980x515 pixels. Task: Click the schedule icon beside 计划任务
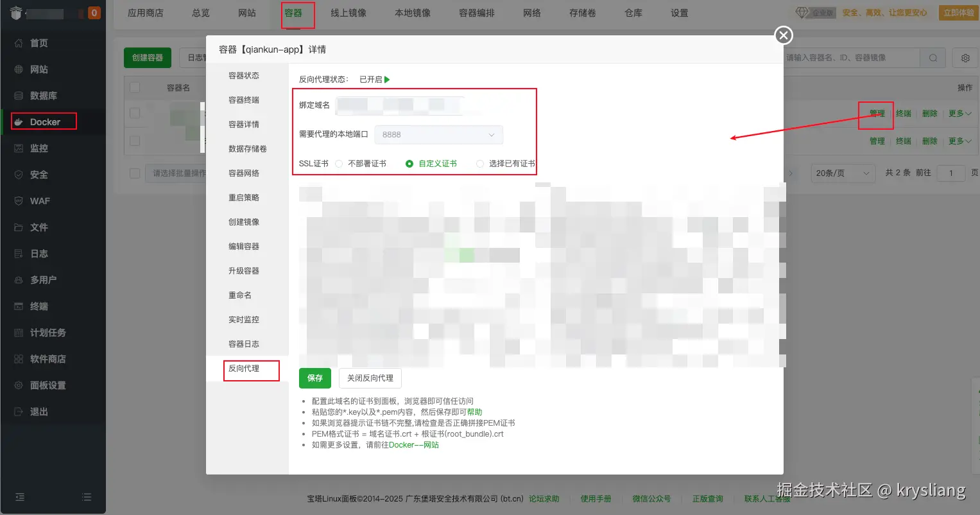click(19, 333)
